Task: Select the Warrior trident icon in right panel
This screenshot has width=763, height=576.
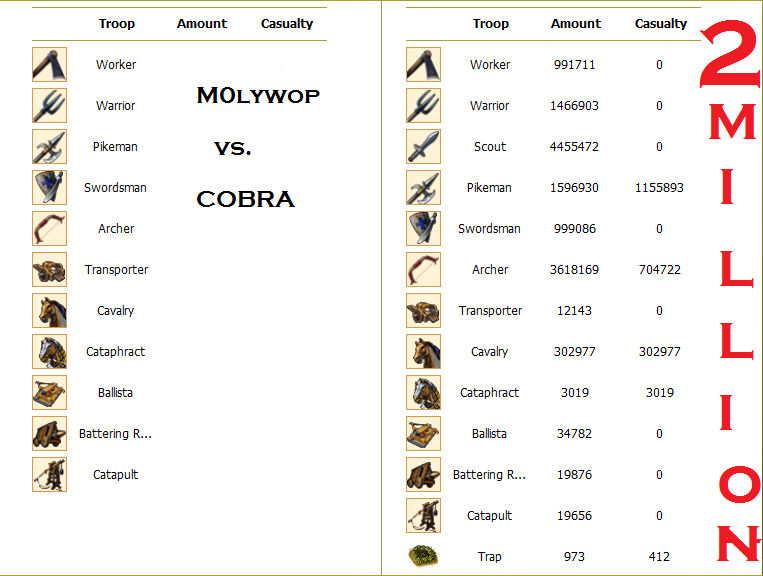Action: point(423,105)
